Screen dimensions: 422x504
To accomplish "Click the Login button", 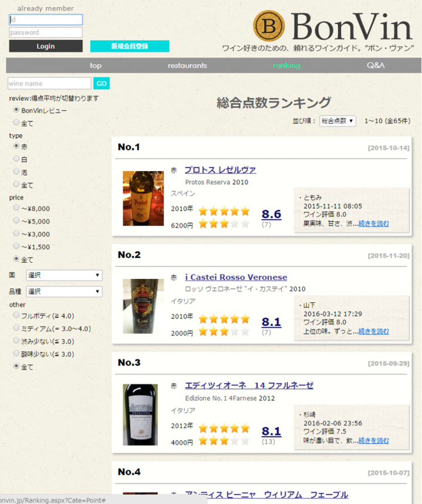I will pos(46,46).
